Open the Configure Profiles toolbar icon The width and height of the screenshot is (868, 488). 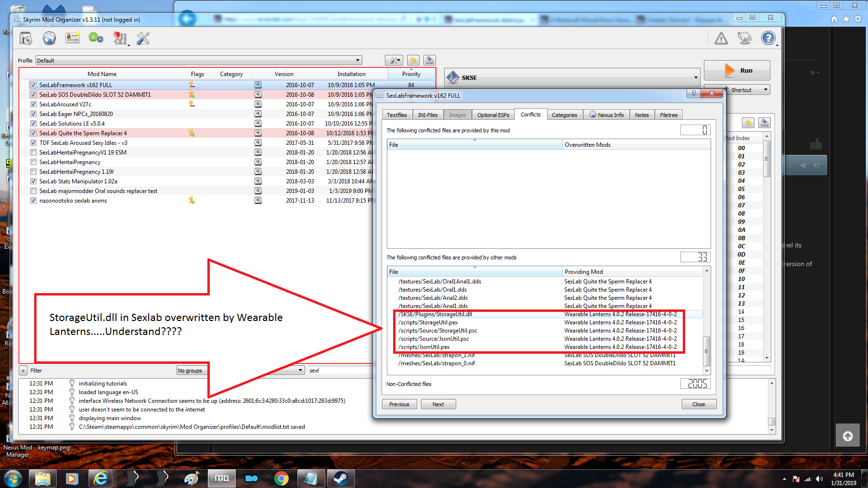pyautogui.click(x=73, y=38)
